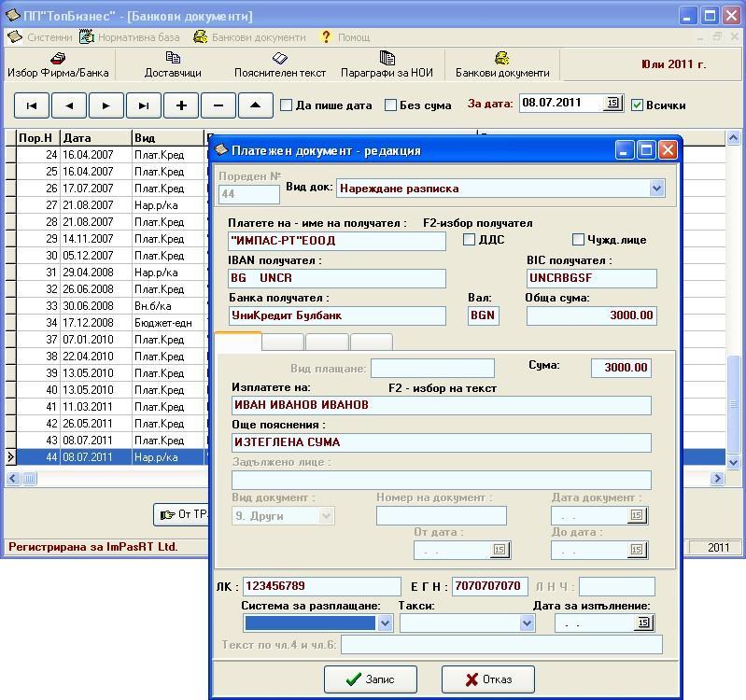Click BIC получател field UNCRBGSF
The image size is (746, 700).
click(591, 278)
